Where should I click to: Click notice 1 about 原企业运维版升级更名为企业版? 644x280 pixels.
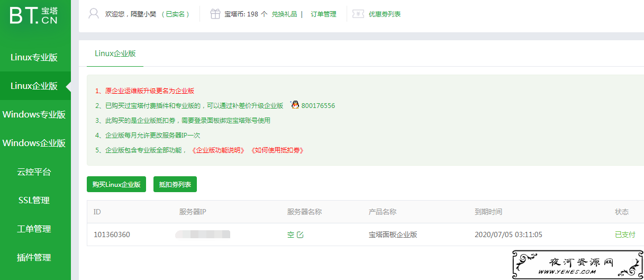tap(145, 91)
